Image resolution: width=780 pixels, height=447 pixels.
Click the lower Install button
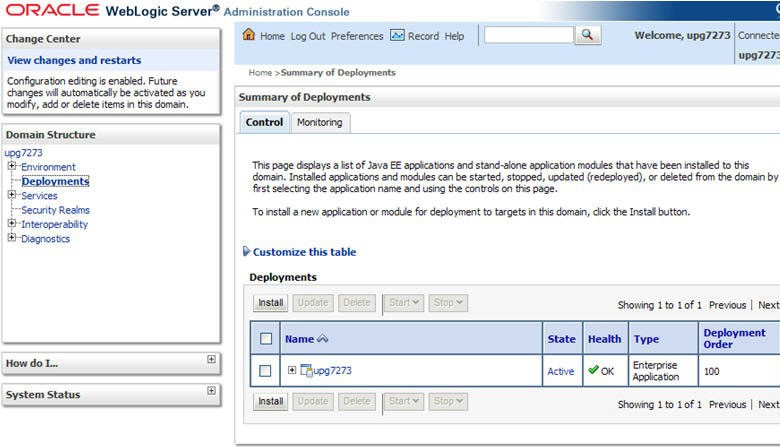(x=270, y=401)
